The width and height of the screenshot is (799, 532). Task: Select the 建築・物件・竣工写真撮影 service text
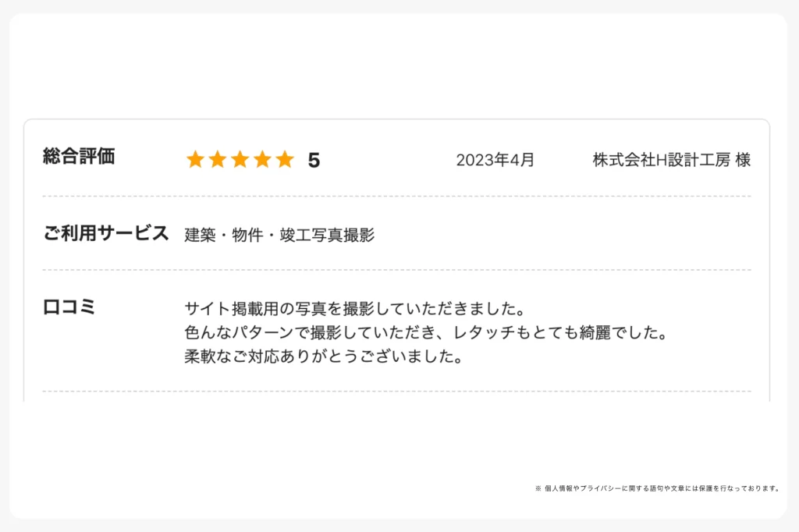(x=279, y=235)
